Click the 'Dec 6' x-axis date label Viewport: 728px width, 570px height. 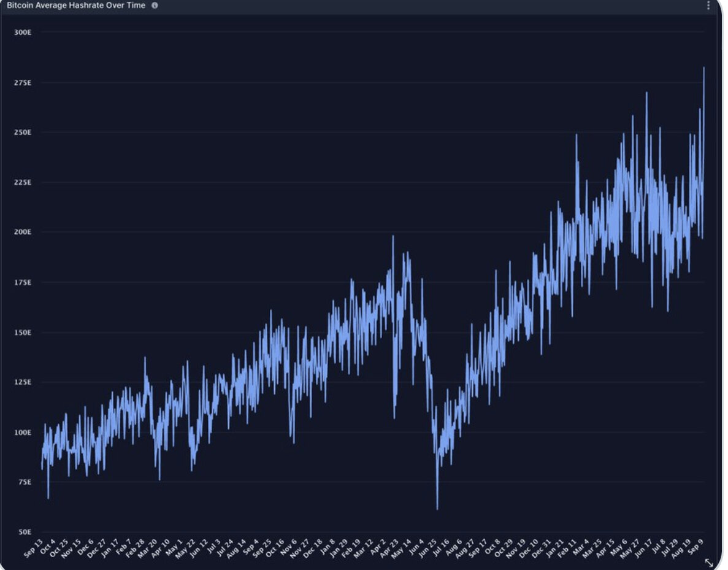[86, 547]
